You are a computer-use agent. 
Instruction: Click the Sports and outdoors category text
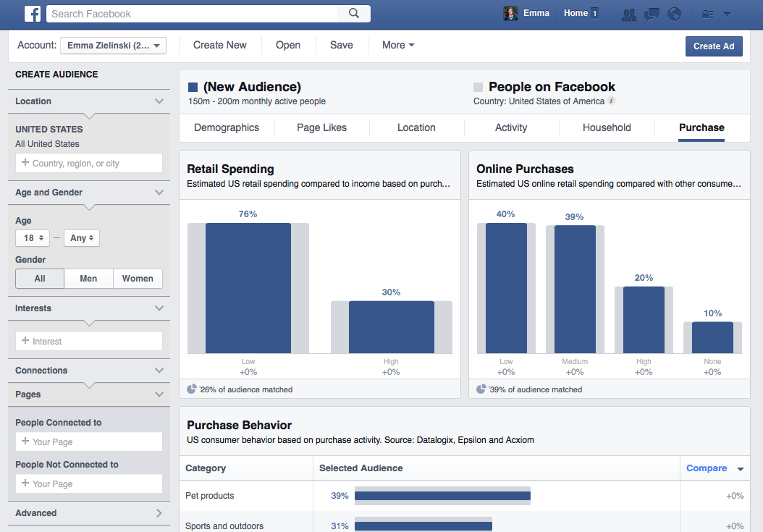click(x=224, y=525)
